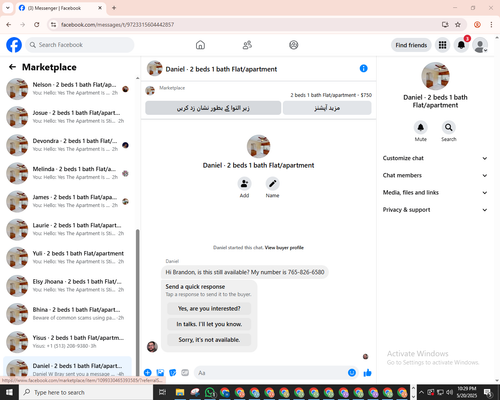Click the Windows taskbar search box

pyautogui.click(x=86, y=392)
